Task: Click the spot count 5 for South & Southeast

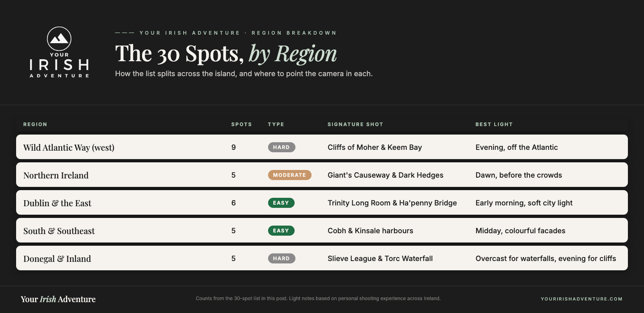Action: pos(233,231)
